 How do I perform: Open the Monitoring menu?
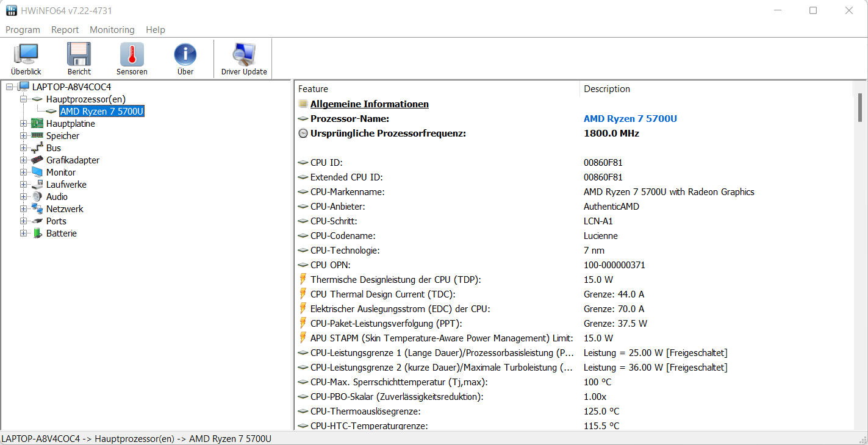112,30
